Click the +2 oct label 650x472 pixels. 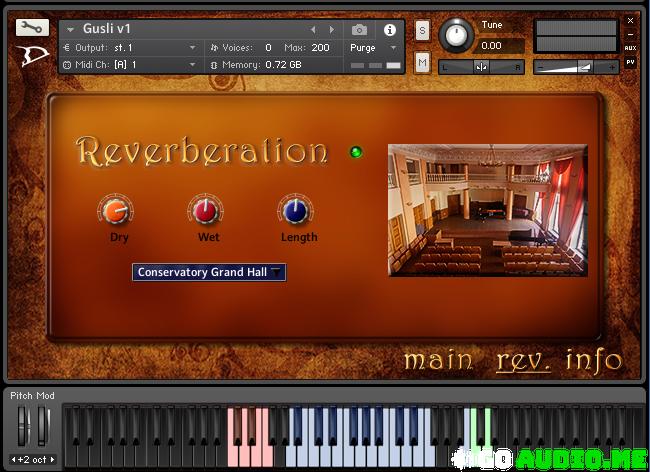(33, 460)
